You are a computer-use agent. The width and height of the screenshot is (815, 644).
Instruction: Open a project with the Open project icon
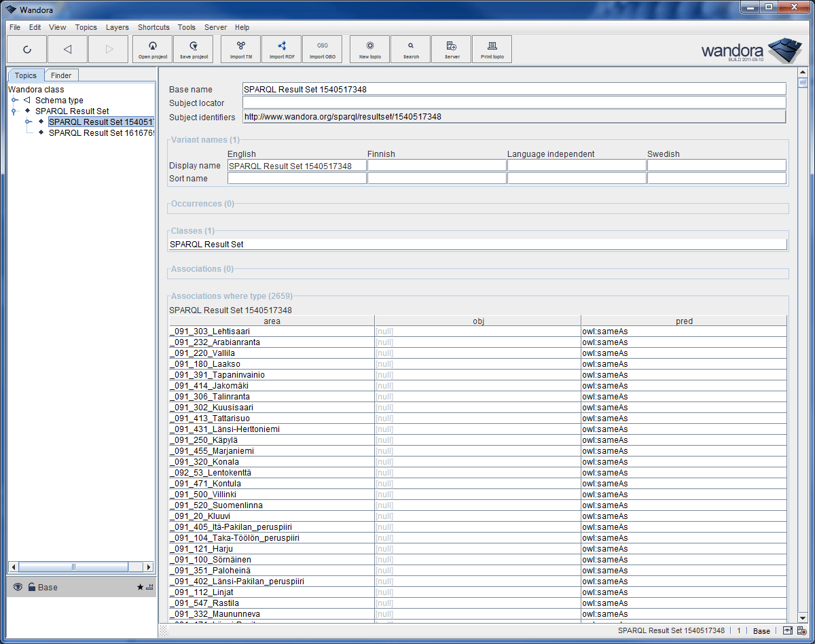click(x=151, y=48)
